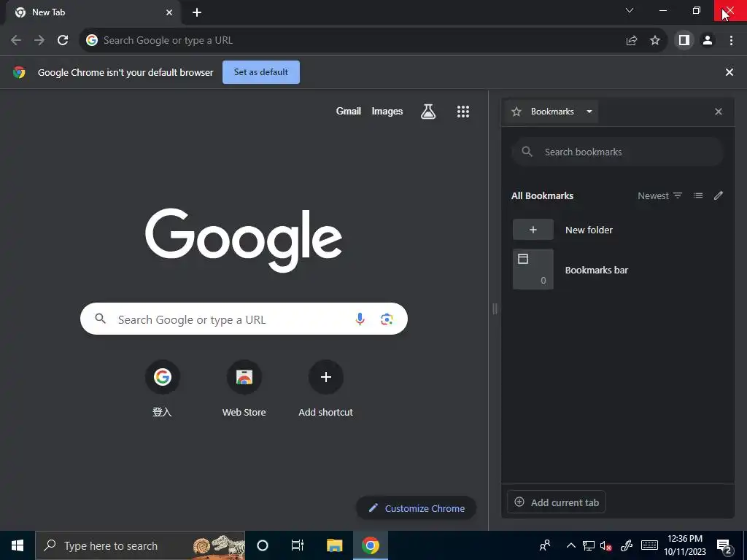Open the People icon in system tray
The height and width of the screenshot is (560, 747).
tap(544, 545)
